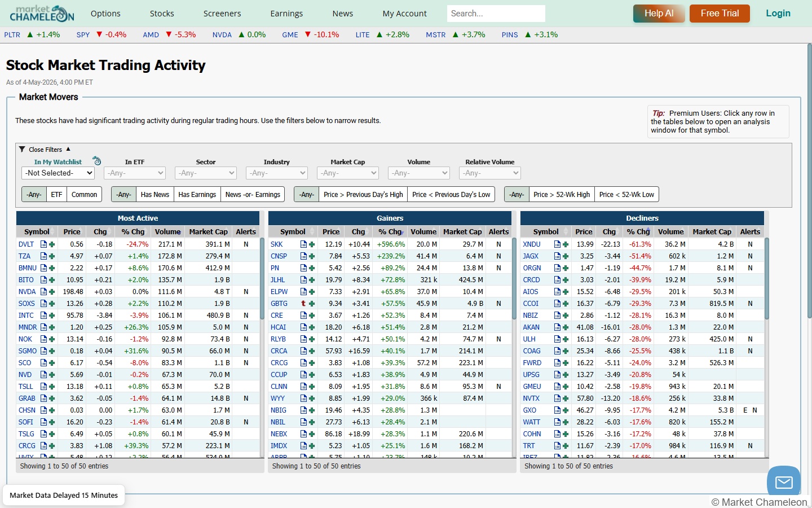
Task: Open the Sector dropdown
Action: (x=206, y=173)
